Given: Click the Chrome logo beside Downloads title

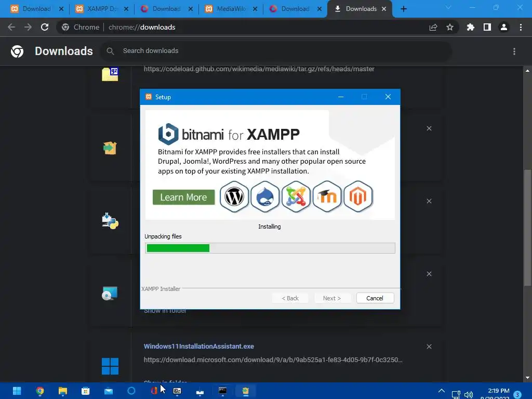Looking at the screenshot, I should (x=17, y=51).
